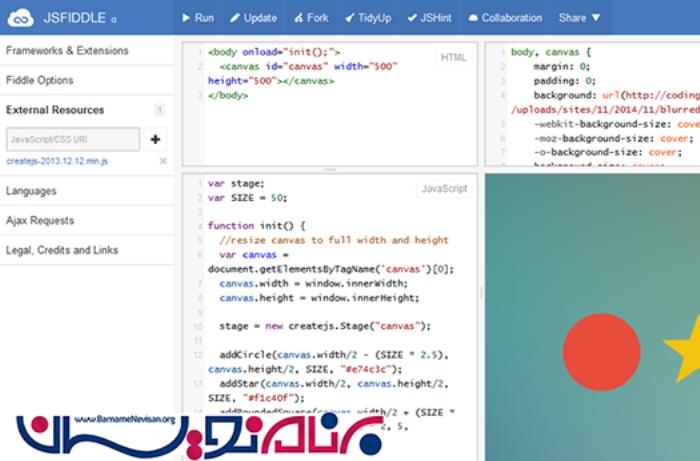The image size is (700, 461).
Task: Expand the Languages section
Action: pyautogui.click(x=31, y=190)
